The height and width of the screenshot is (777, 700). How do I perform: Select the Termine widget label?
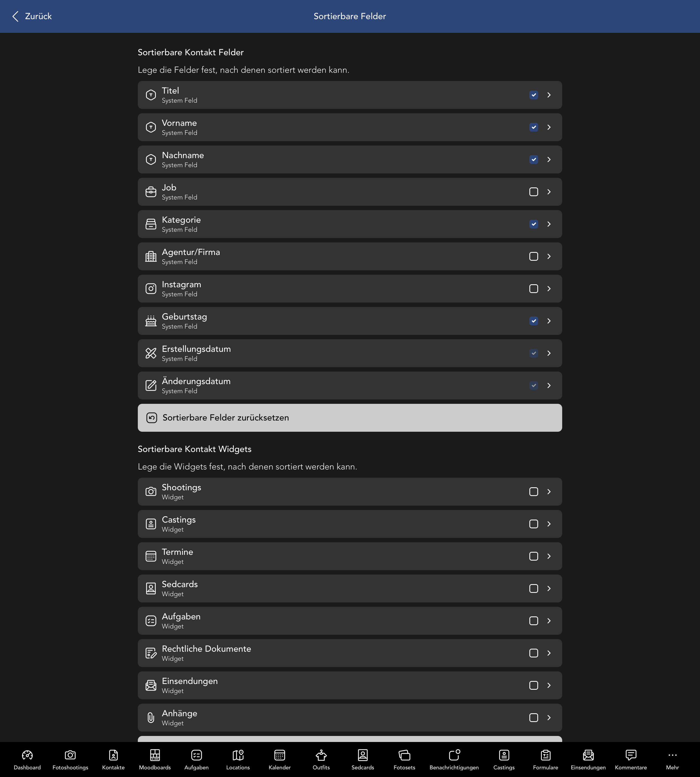tap(177, 552)
